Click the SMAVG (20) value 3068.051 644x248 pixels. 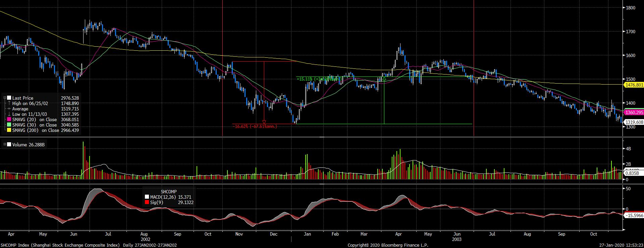[x=70, y=119]
